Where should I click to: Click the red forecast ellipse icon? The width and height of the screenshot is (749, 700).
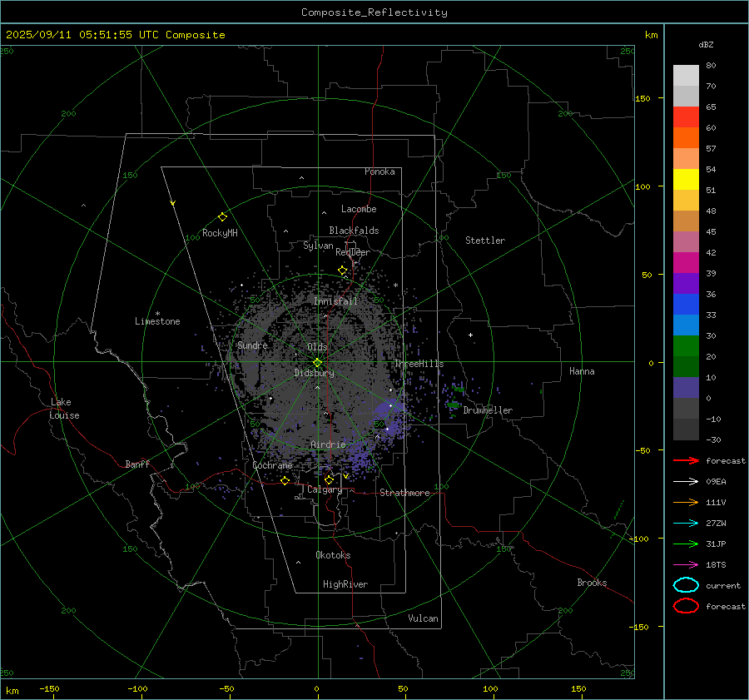click(x=686, y=606)
